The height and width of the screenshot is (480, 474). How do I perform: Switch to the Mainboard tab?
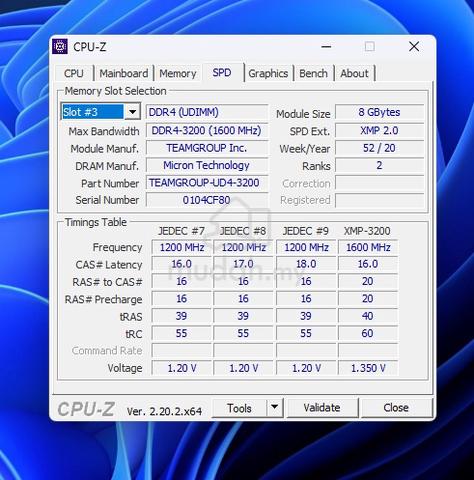124,73
